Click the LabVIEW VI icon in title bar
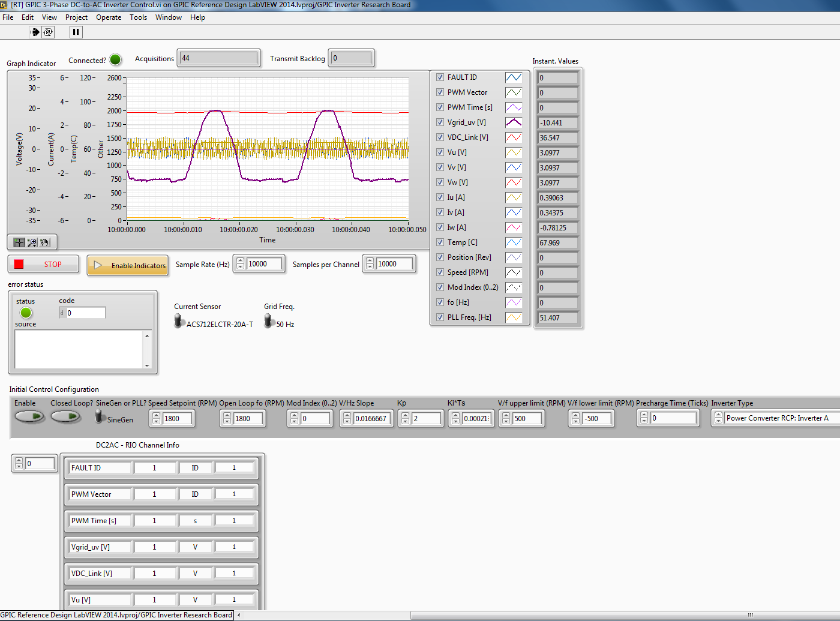Screen dimensions: 840x621 click(x=4, y=5)
